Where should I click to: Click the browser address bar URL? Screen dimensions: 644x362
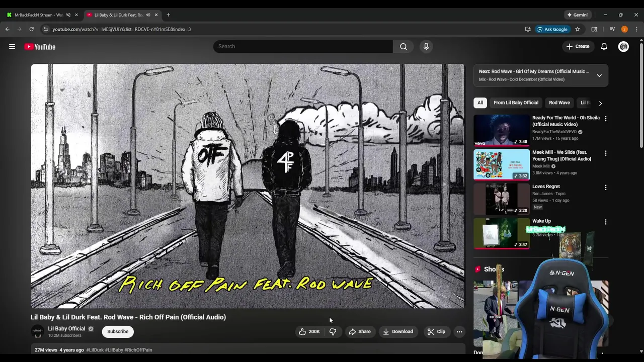(x=121, y=29)
